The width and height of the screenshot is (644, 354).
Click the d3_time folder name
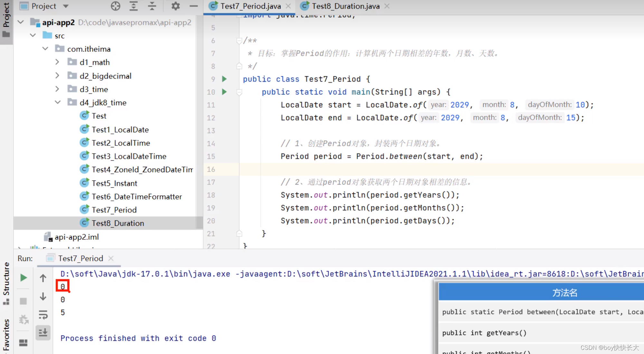(94, 89)
